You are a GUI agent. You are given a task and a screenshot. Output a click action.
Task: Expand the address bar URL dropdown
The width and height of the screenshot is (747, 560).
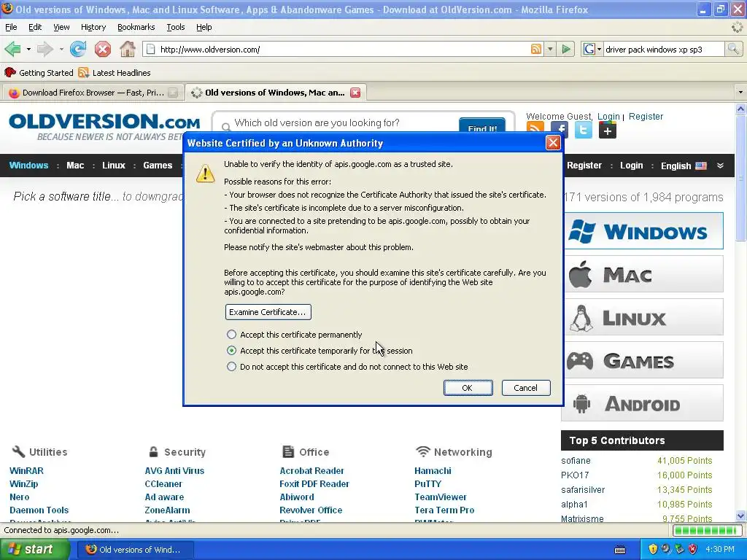[x=550, y=49]
